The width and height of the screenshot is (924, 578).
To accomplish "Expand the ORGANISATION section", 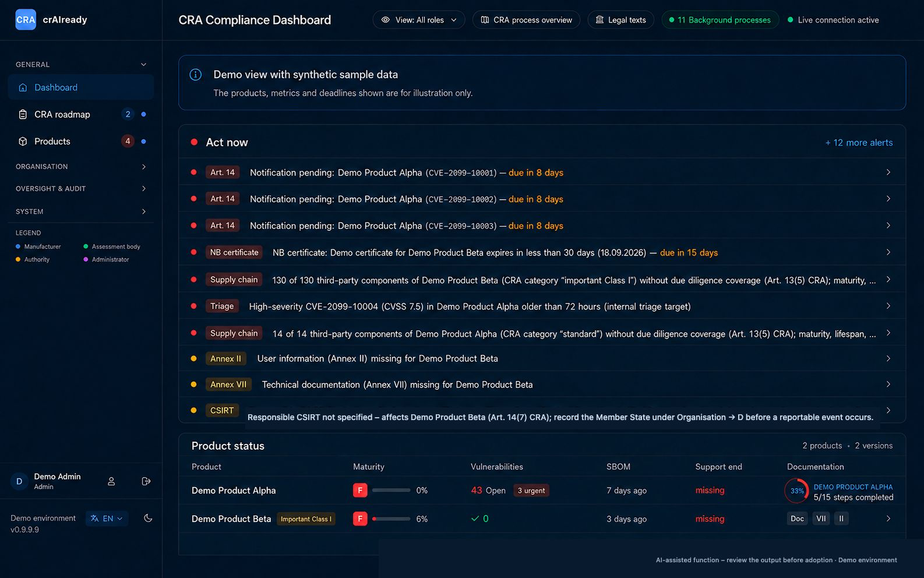I will pos(81,167).
